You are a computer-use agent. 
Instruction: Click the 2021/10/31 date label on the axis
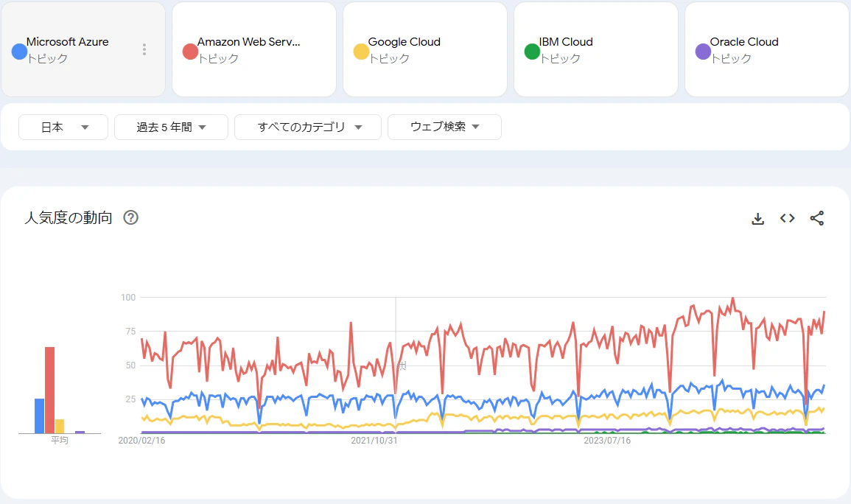point(374,441)
